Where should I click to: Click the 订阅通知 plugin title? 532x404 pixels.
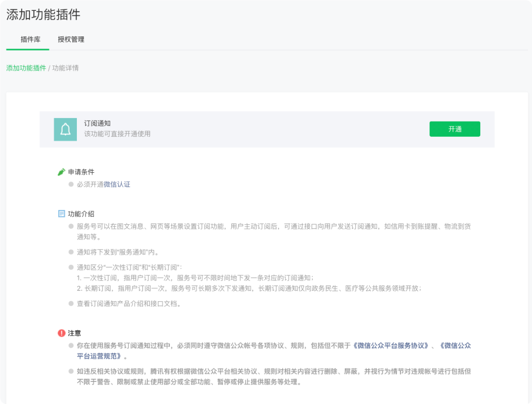coord(97,124)
